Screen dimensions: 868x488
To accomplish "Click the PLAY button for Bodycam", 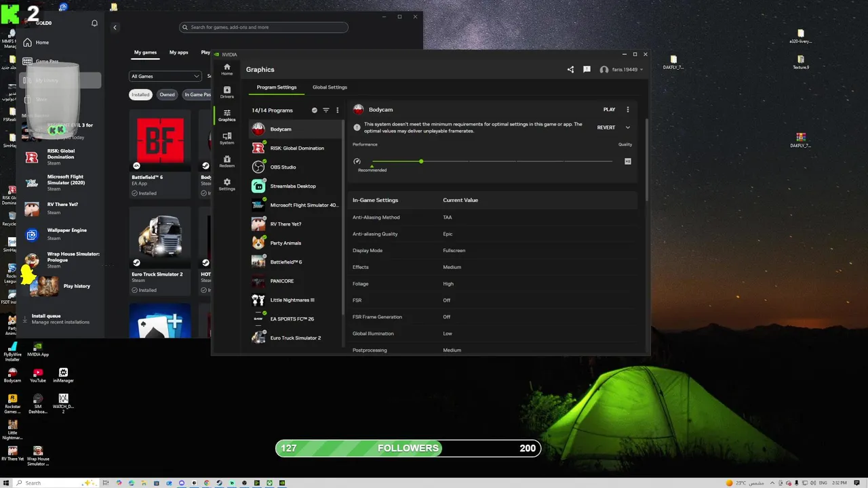I will pyautogui.click(x=609, y=109).
